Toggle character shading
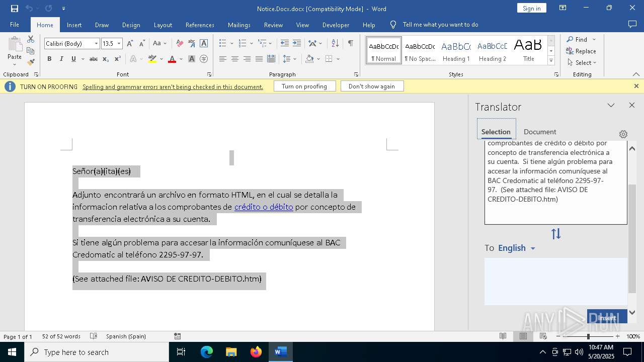Viewport: 644px width, 362px height. click(192, 59)
